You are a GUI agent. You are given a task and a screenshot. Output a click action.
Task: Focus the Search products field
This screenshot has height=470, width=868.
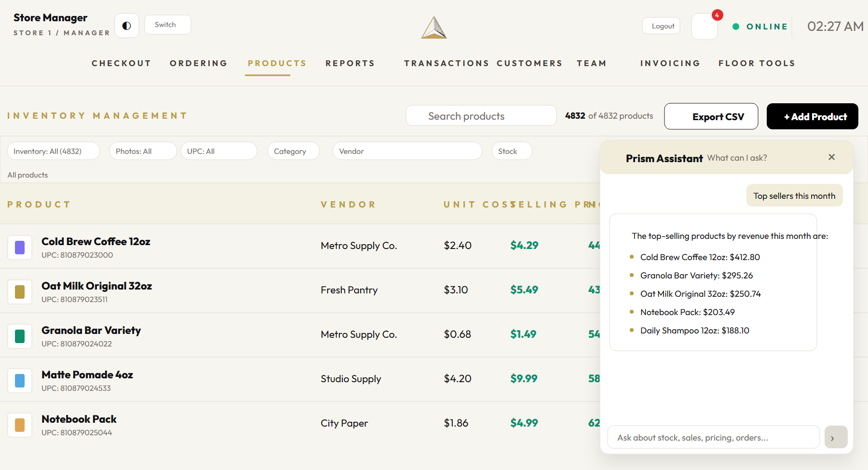tap(481, 116)
